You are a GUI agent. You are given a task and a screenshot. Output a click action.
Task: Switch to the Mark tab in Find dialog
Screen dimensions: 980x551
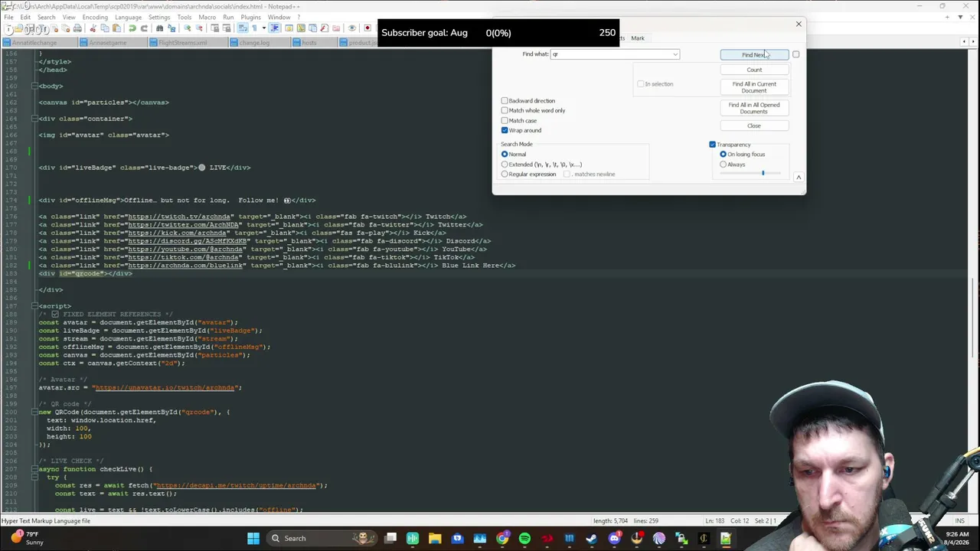(x=638, y=38)
